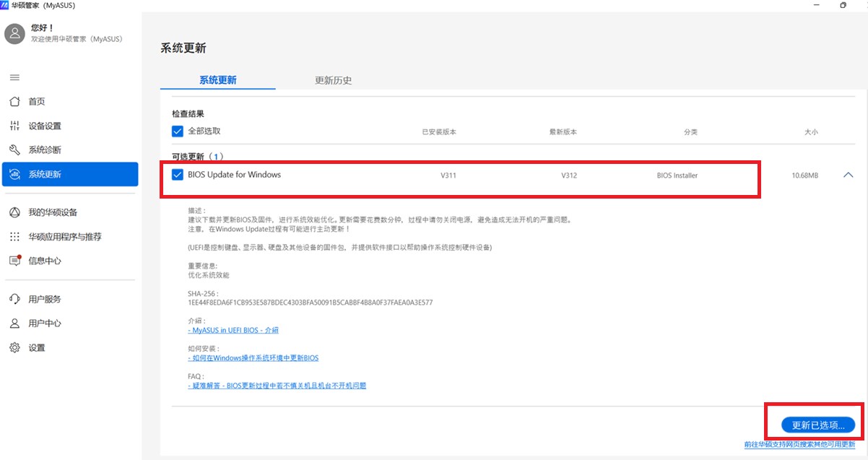The height and width of the screenshot is (460, 868).
Task: Open the Message Center (信息中心) icon
Action: point(14,261)
